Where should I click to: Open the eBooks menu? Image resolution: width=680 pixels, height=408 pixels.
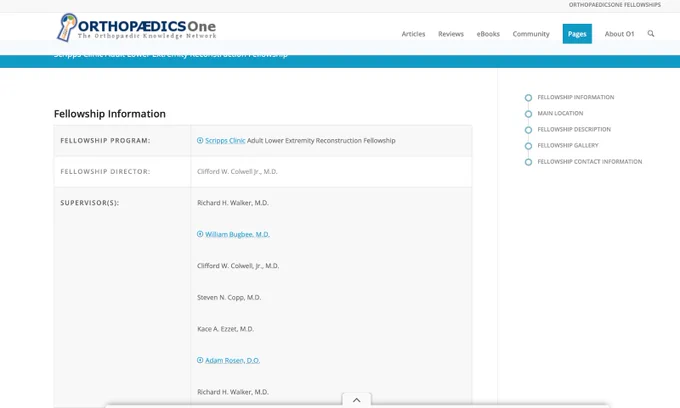point(488,34)
